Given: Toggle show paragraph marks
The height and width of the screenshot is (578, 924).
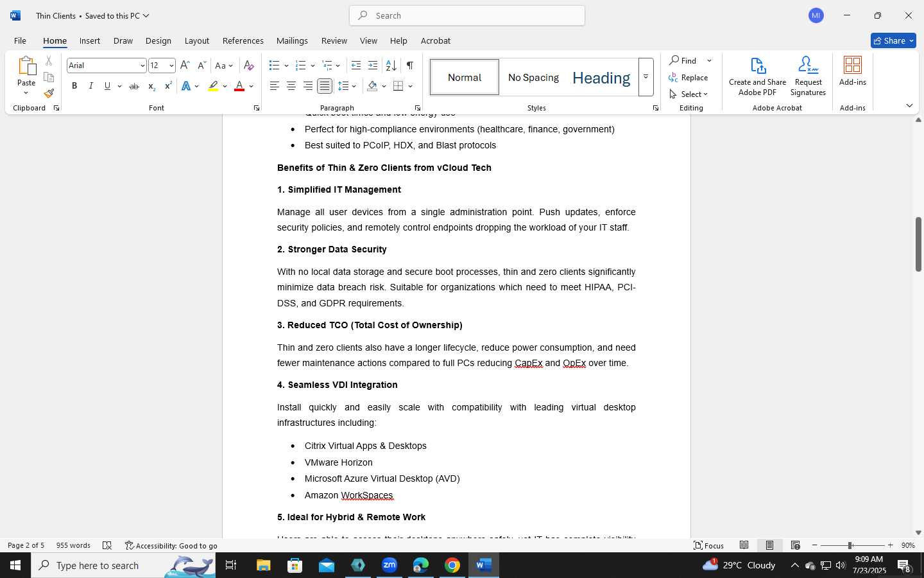Looking at the screenshot, I should click(x=409, y=66).
